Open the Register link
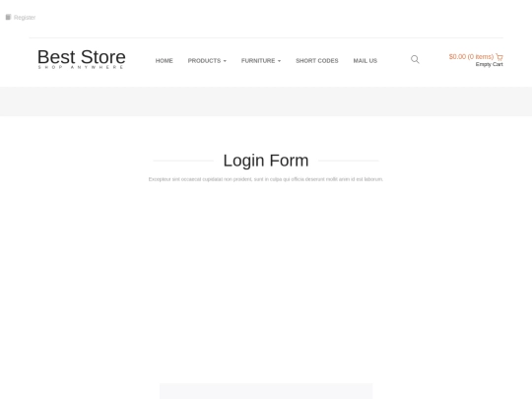This screenshot has height=399, width=532. click(25, 18)
